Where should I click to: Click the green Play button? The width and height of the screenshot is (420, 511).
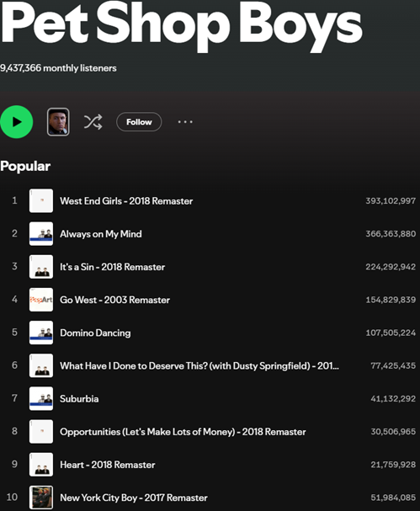[x=17, y=122]
